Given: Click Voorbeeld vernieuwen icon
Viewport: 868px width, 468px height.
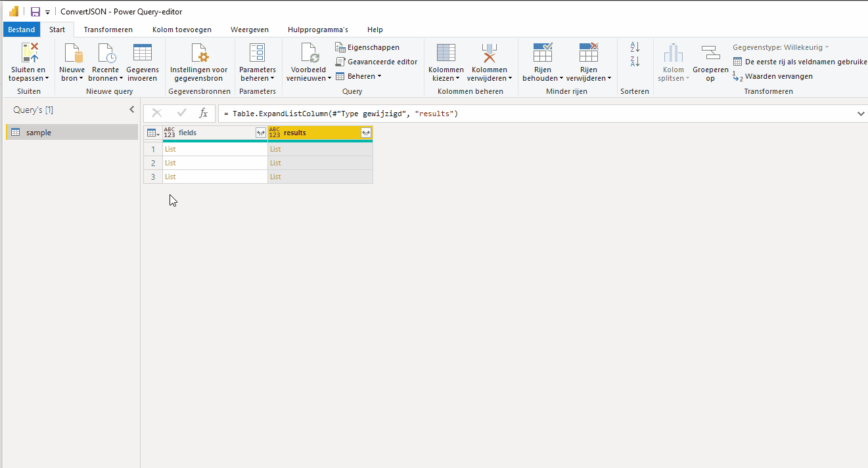Looking at the screenshot, I should click(x=309, y=53).
